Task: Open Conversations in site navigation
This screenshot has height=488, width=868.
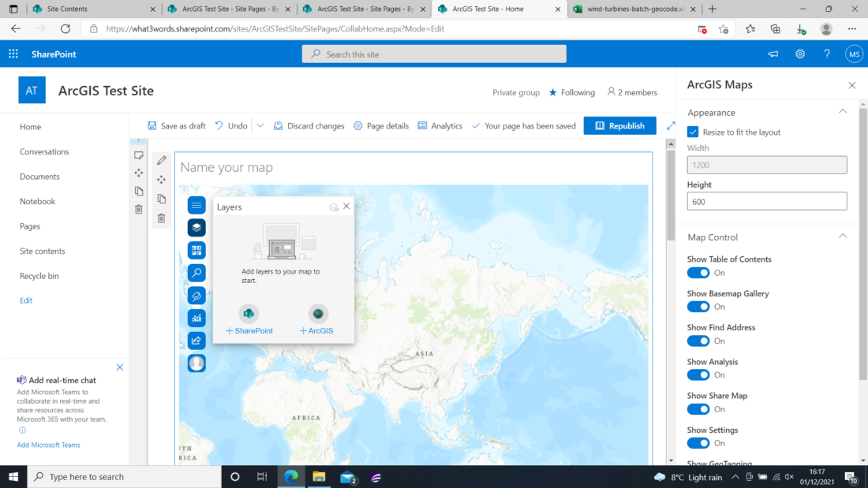Action: [44, 151]
